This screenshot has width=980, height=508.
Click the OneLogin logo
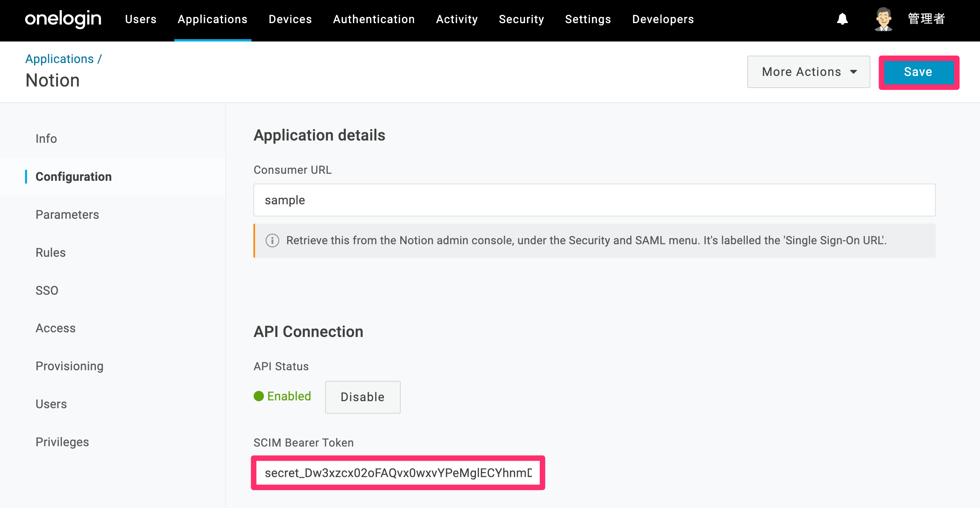pyautogui.click(x=63, y=19)
